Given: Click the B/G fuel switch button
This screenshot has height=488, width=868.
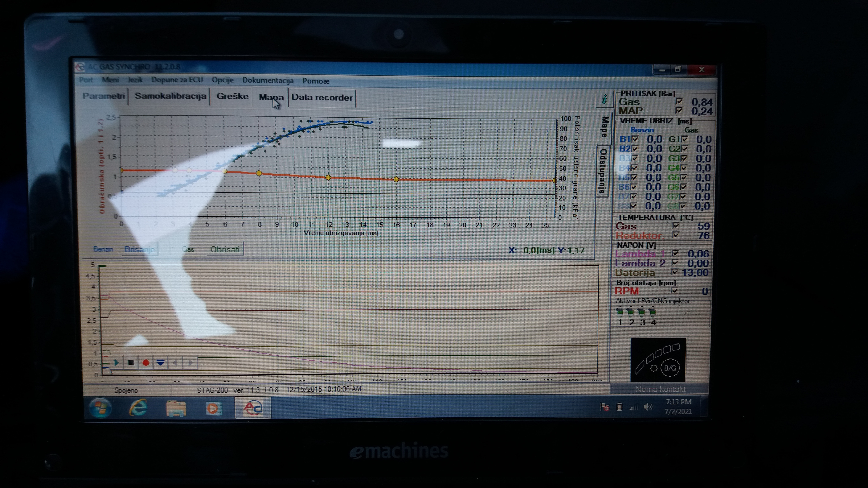Looking at the screenshot, I should pyautogui.click(x=670, y=368).
